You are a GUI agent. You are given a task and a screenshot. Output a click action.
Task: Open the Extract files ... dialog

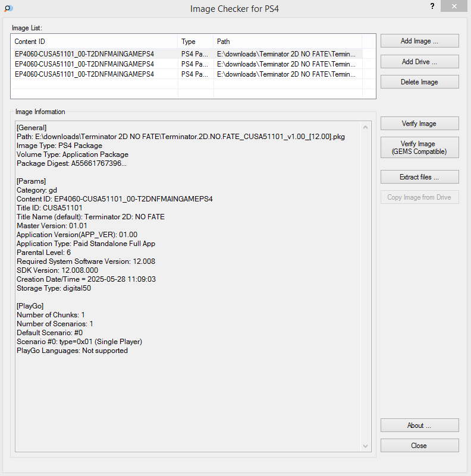pyautogui.click(x=420, y=177)
